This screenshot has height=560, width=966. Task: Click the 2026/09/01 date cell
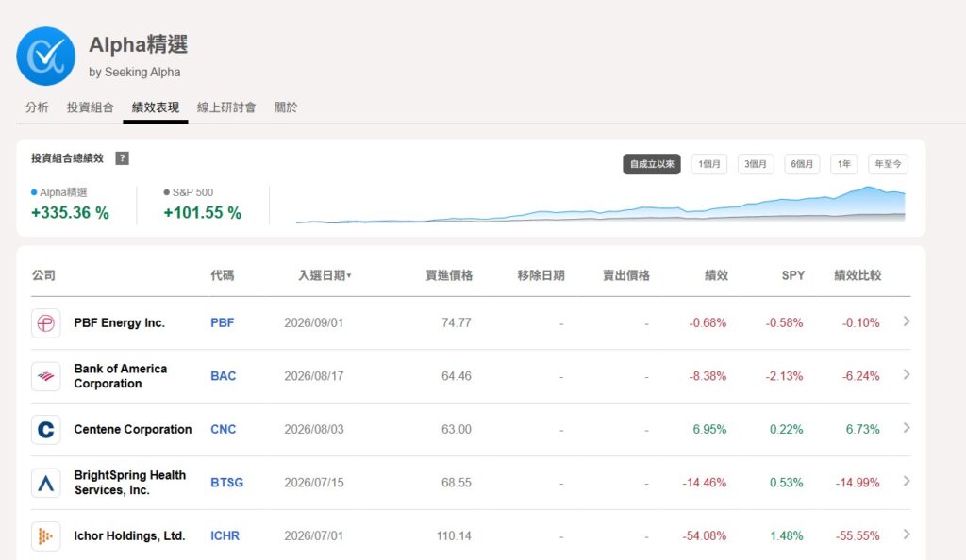(313, 323)
